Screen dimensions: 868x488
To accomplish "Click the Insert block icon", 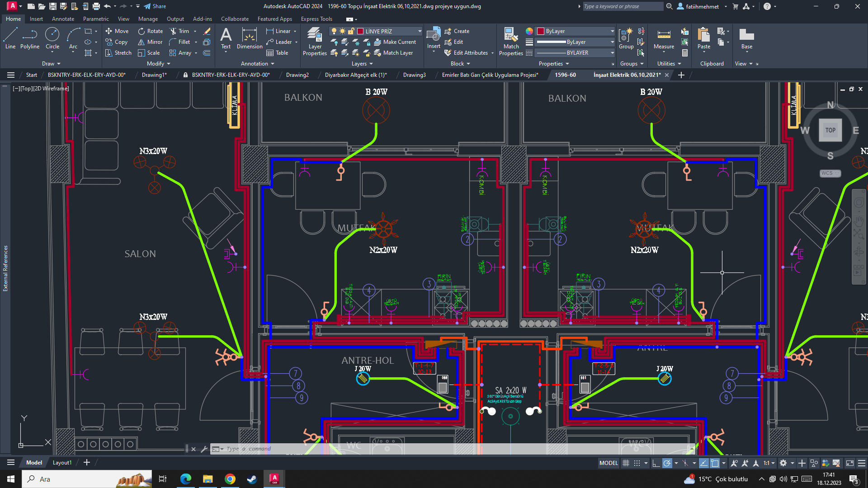I will point(433,35).
